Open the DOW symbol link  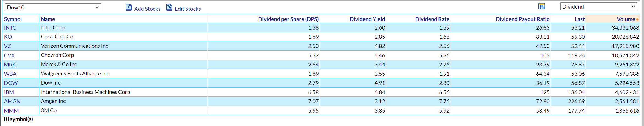click(x=11, y=83)
